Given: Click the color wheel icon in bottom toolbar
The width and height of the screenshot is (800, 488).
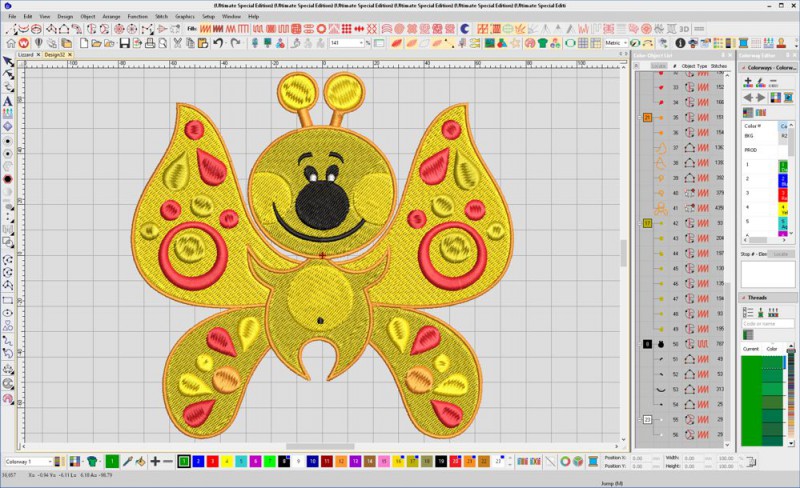Looking at the screenshot, I should (x=565, y=461).
